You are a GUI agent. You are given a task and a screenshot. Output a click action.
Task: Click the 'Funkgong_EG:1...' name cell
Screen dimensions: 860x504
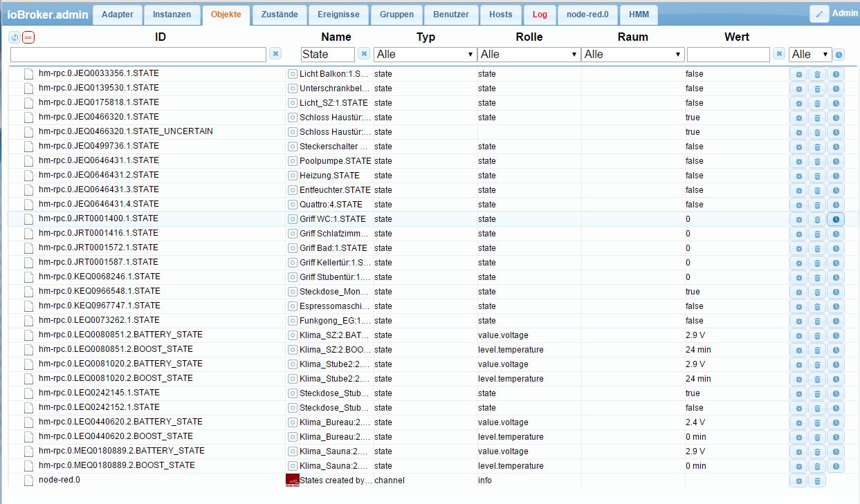pyautogui.click(x=336, y=321)
